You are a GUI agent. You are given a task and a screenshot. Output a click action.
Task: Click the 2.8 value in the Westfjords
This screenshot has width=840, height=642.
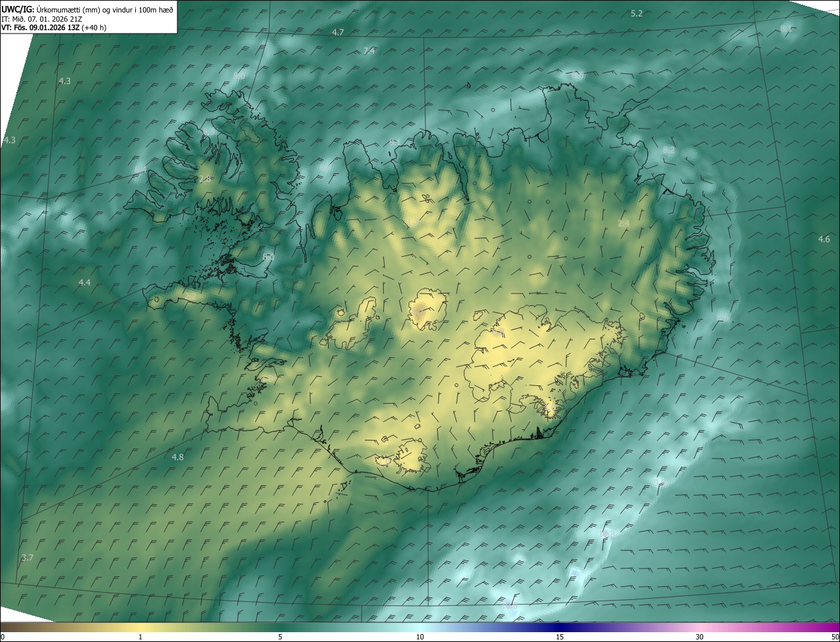point(205,179)
